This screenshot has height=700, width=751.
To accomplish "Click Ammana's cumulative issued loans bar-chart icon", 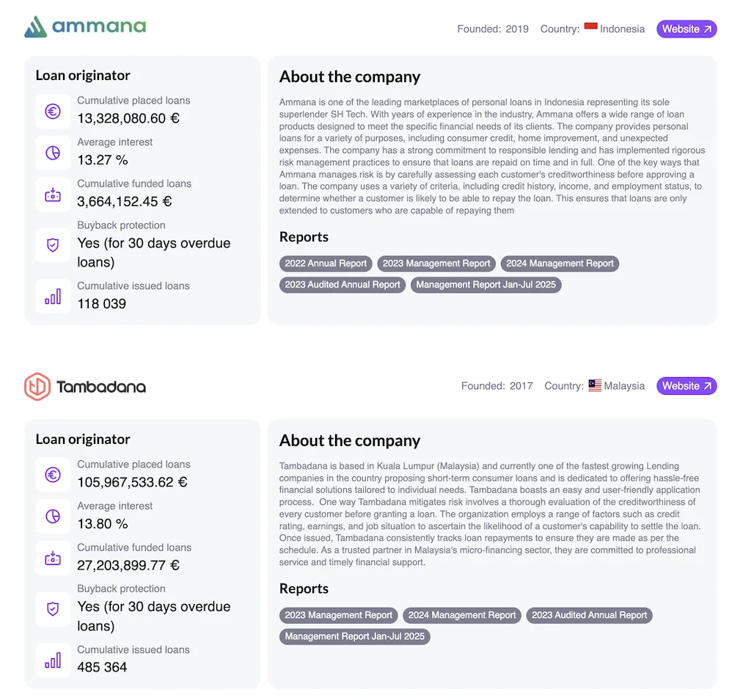I will (53, 296).
